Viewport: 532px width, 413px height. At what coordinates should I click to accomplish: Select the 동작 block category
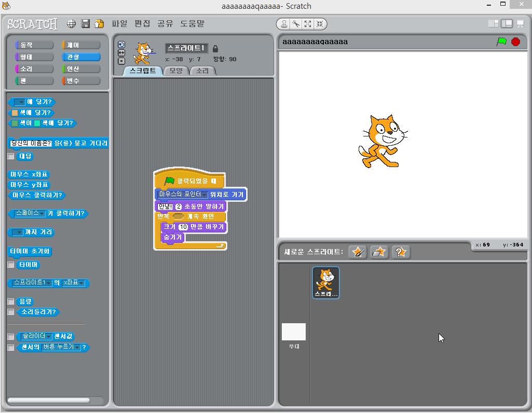[x=34, y=45]
